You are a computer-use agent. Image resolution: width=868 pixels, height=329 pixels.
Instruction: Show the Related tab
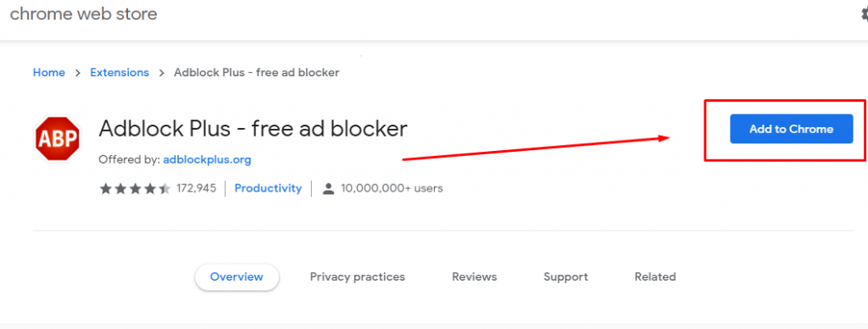[x=655, y=277]
